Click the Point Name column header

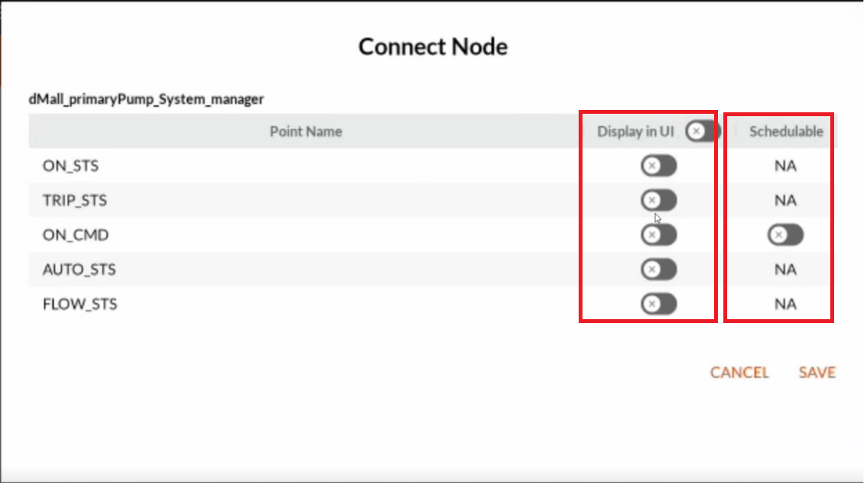pos(305,132)
